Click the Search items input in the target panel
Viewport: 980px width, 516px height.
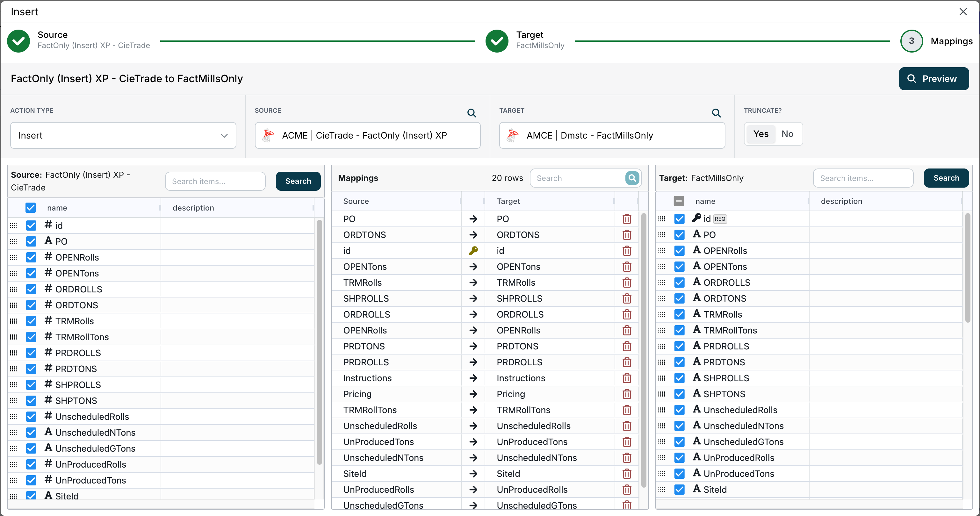[x=863, y=178]
